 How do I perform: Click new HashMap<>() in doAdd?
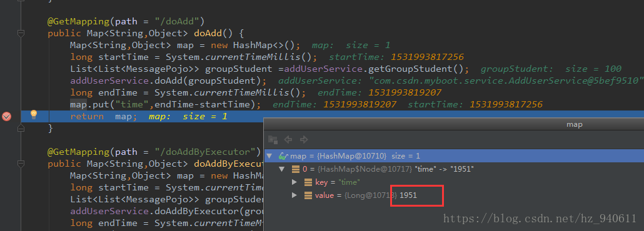pos(256,45)
